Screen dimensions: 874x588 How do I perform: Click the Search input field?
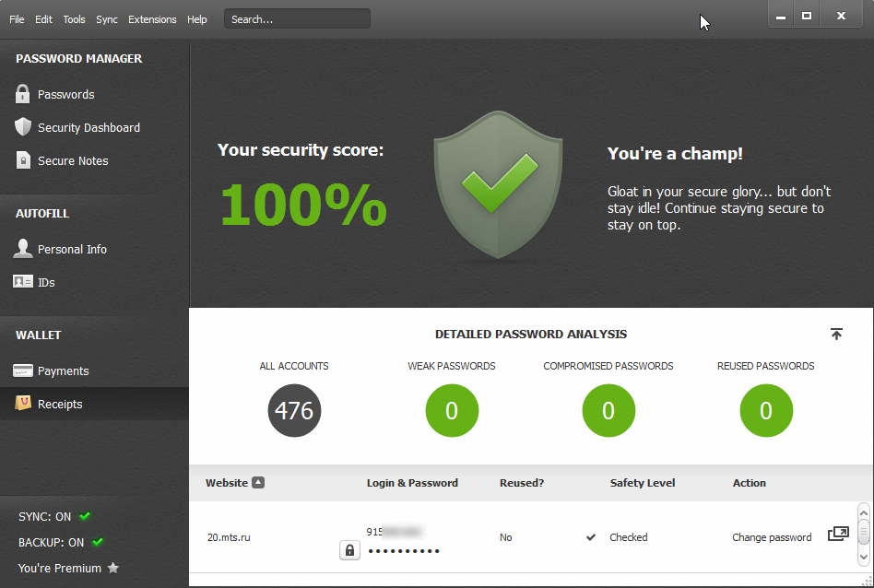tap(297, 19)
